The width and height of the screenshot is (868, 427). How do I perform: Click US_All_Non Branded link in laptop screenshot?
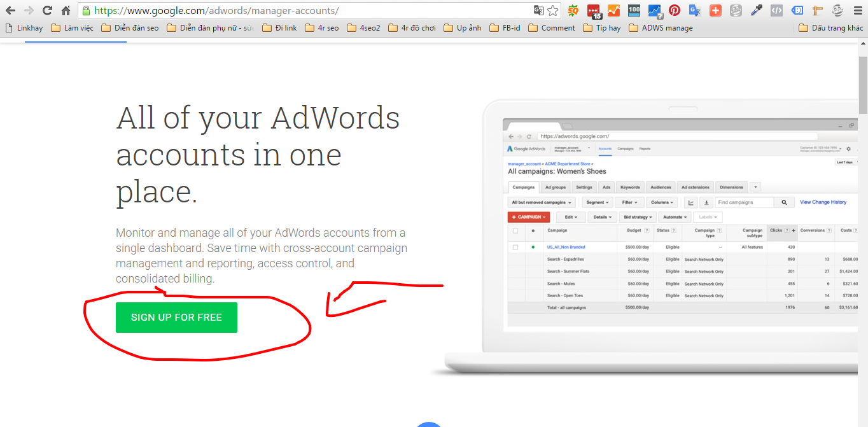click(x=566, y=247)
